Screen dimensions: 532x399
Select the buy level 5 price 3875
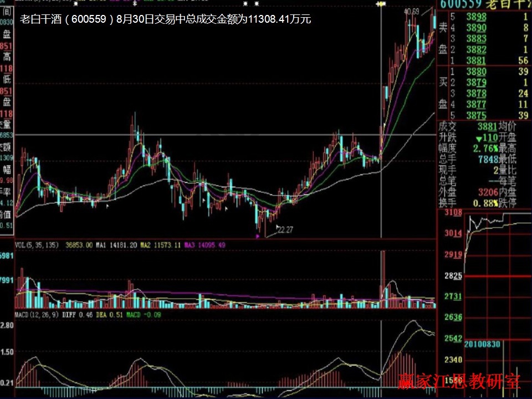click(x=476, y=115)
